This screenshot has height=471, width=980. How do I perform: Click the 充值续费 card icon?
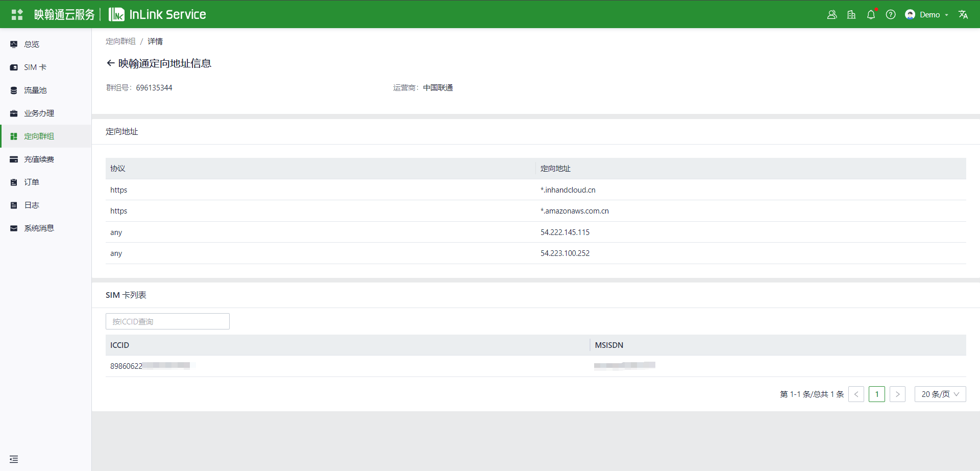[x=14, y=159]
